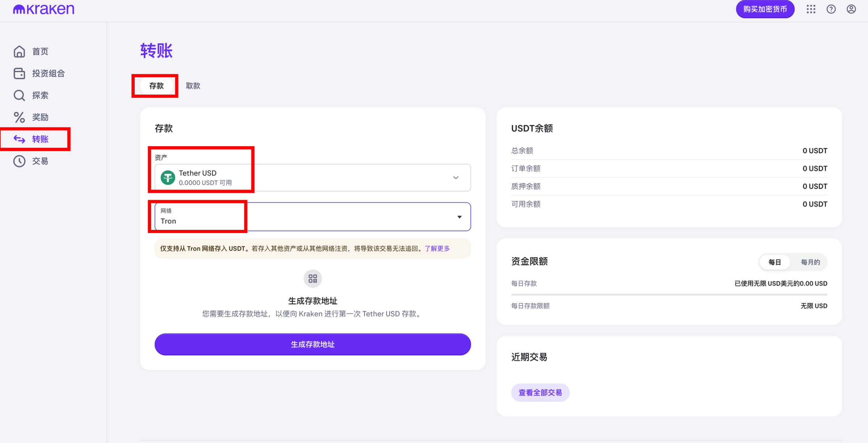Click the 每日存款 usage progress bar

[x=669, y=295]
